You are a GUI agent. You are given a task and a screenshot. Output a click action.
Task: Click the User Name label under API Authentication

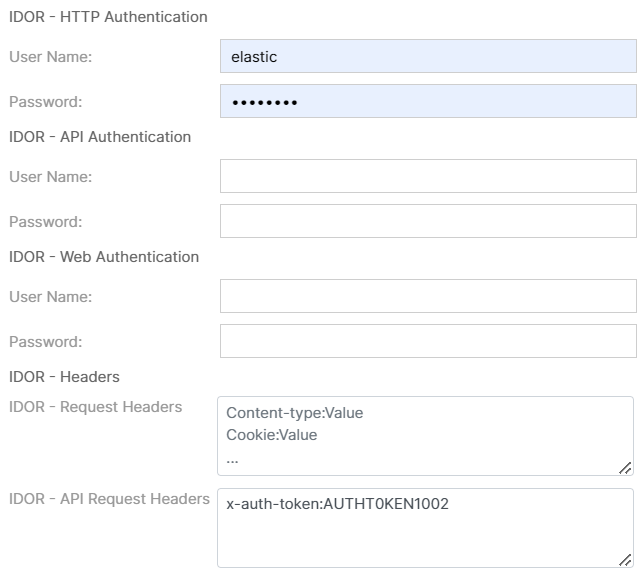click(50, 177)
